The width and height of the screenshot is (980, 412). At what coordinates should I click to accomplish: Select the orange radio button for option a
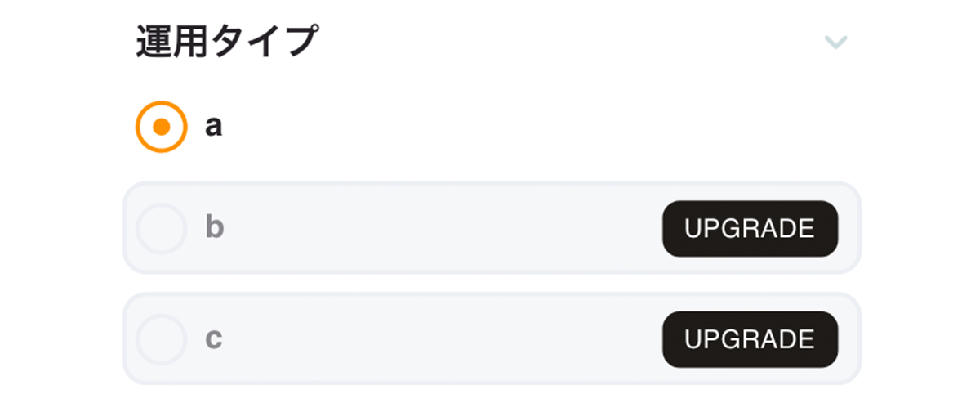[x=162, y=127]
